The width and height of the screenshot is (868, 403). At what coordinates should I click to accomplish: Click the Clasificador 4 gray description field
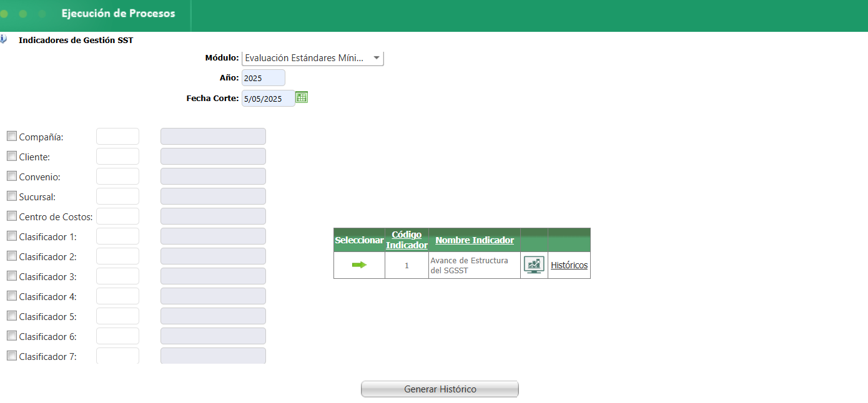pos(213,296)
